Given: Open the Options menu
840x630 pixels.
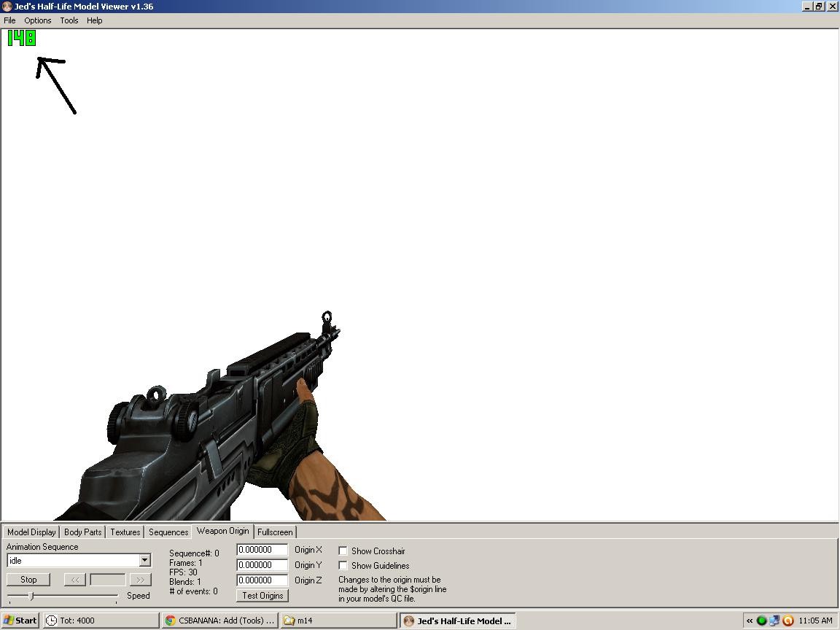Looking at the screenshot, I should tap(38, 20).
